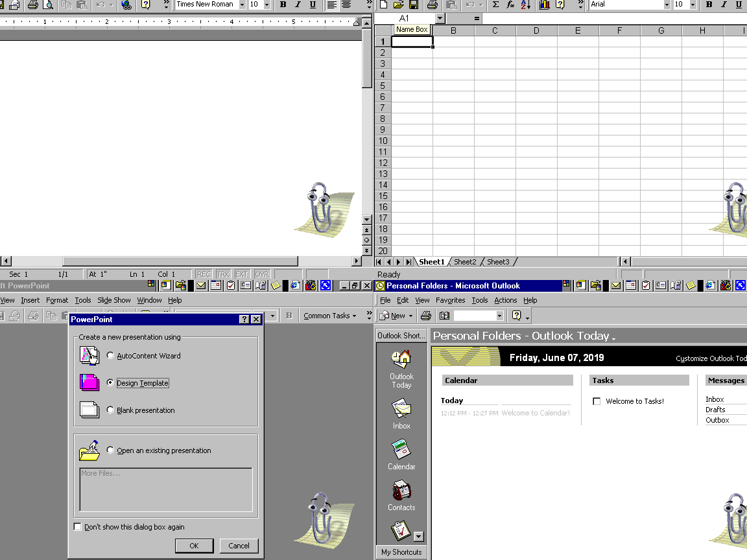
Task: Click OK in PowerPoint dialog
Action: [x=195, y=546]
